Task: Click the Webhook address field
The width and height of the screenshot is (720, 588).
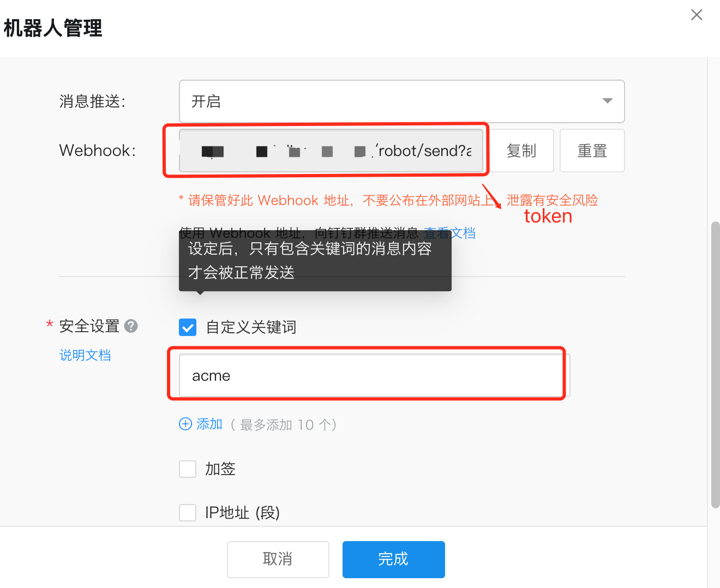Action: click(331, 151)
